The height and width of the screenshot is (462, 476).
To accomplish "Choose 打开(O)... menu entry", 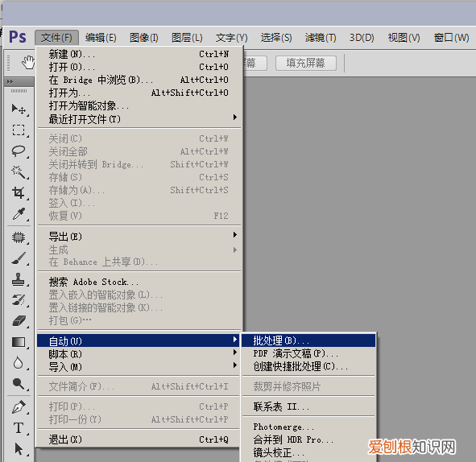I will click(139, 67).
